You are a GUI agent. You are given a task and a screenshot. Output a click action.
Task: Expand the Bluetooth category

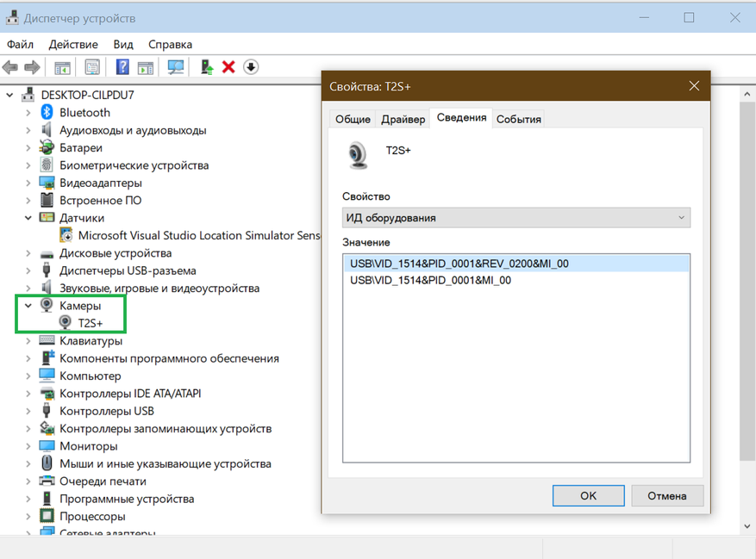click(x=28, y=113)
